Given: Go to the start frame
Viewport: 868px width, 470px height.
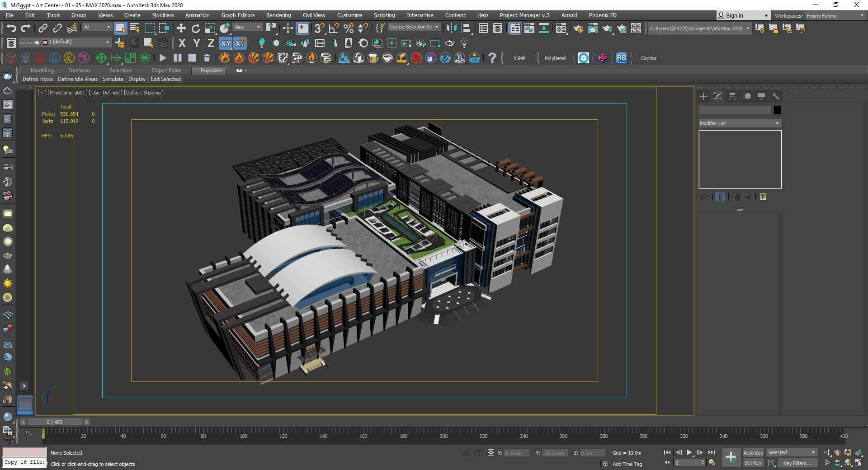Looking at the screenshot, I should (x=667, y=452).
